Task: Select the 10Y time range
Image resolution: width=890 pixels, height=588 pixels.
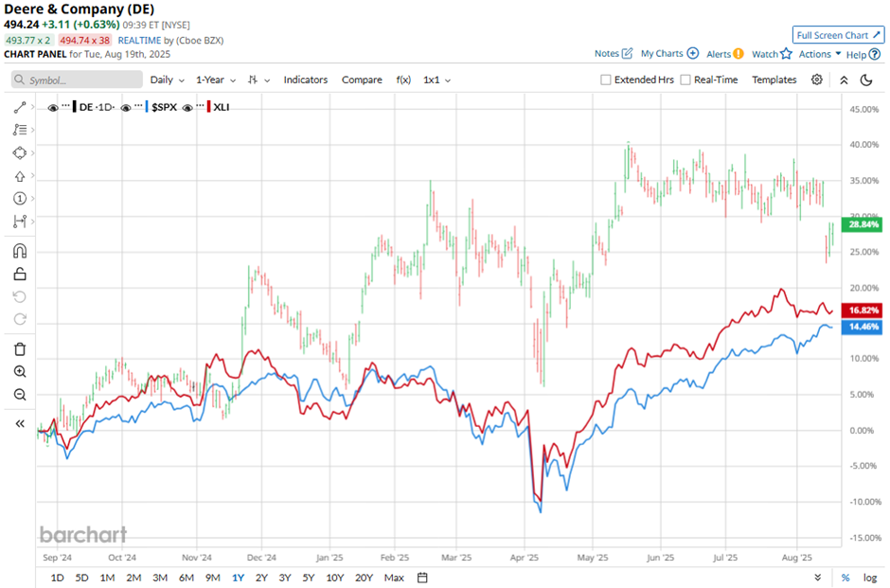Action: click(x=335, y=578)
